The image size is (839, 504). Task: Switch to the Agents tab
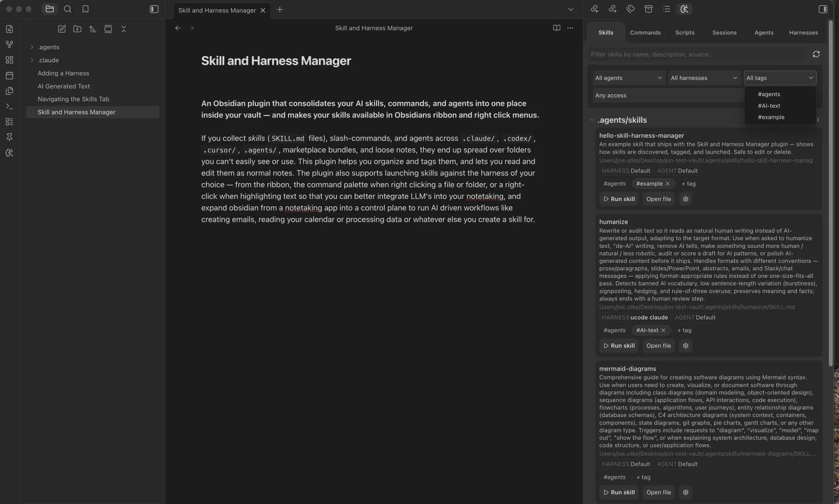click(x=764, y=32)
